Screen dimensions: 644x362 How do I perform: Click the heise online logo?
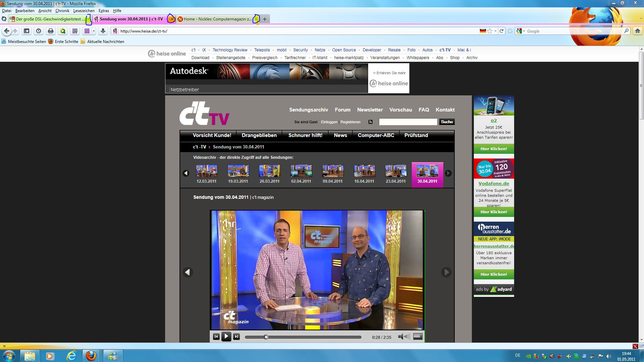click(167, 53)
